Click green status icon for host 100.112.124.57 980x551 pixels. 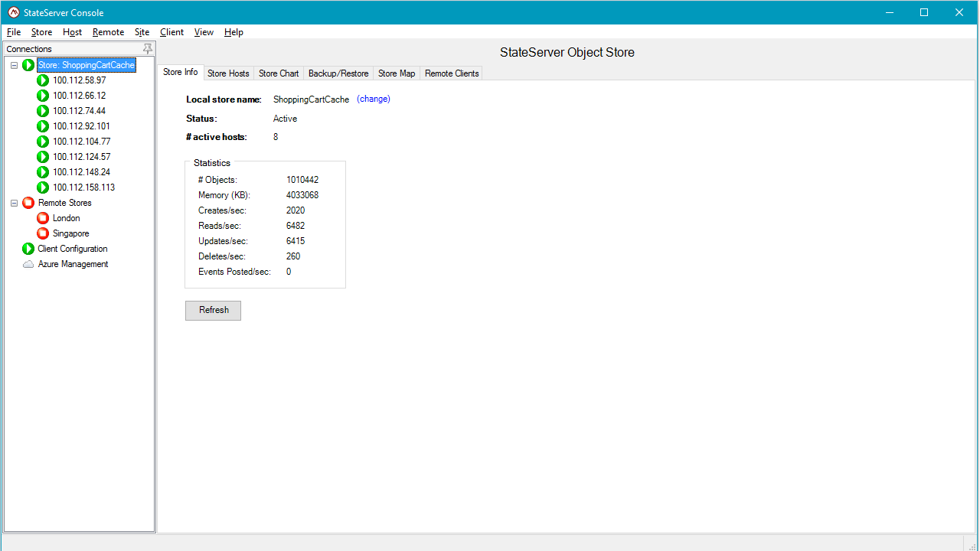(x=43, y=157)
